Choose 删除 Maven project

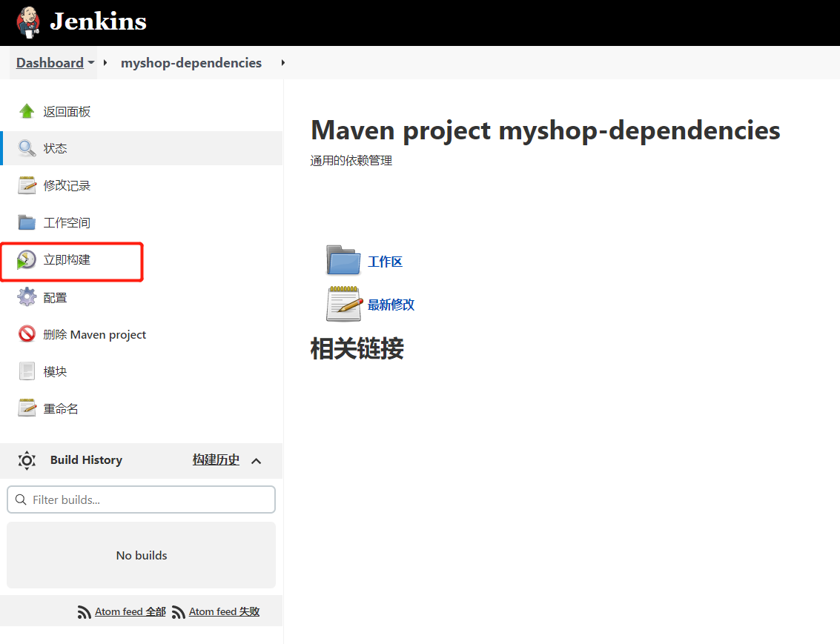(x=95, y=334)
